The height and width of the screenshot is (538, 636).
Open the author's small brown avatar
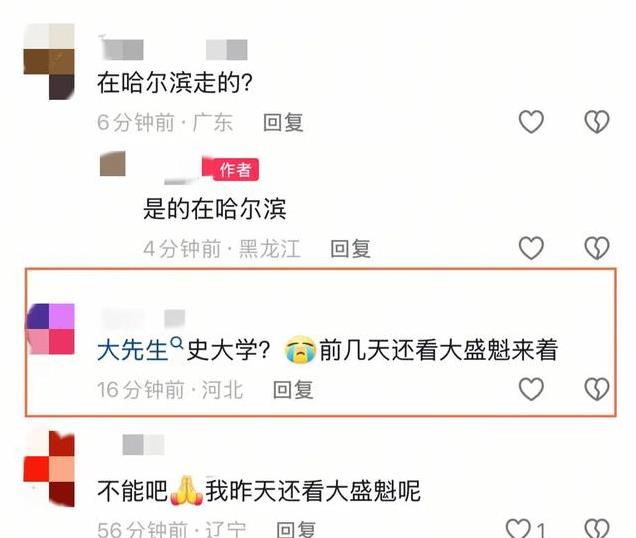point(113,164)
